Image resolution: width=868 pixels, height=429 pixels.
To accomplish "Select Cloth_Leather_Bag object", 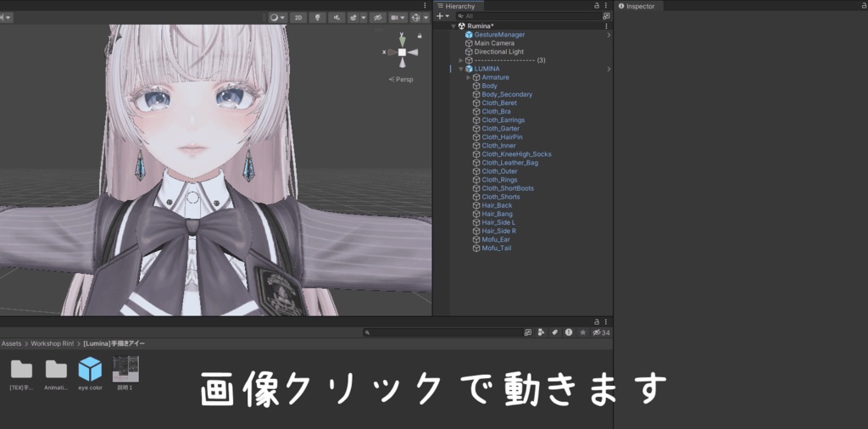I will click(x=509, y=163).
